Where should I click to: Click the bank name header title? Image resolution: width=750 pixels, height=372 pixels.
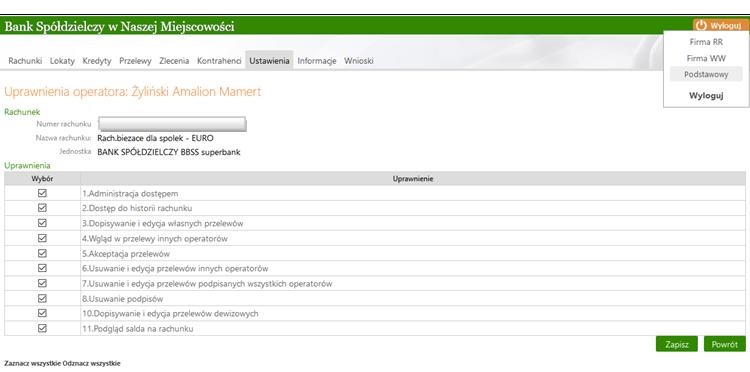coord(120,27)
